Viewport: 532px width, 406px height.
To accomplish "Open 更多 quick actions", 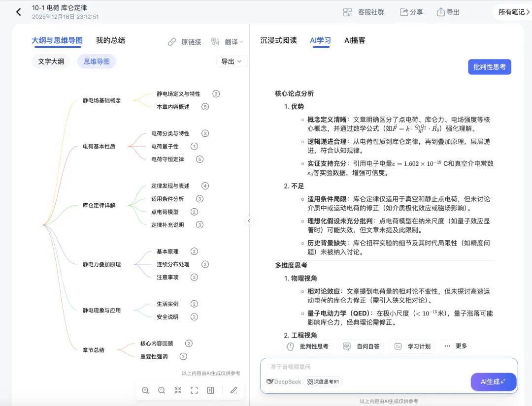I will point(456,346).
